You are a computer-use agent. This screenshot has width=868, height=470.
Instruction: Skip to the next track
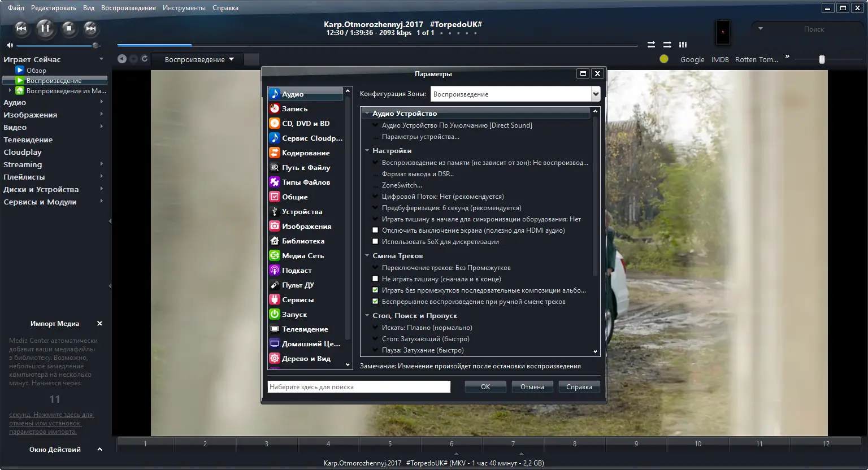point(90,28)
